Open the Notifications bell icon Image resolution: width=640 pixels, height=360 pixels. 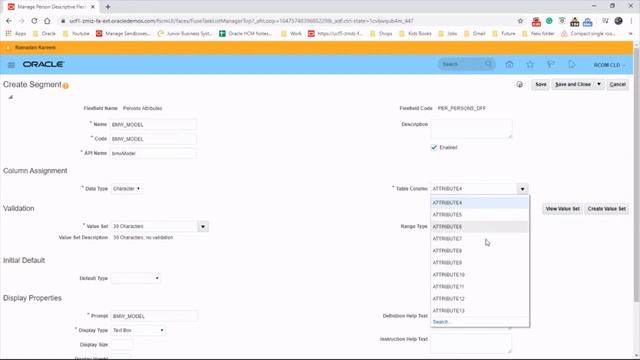coord(571,64)
